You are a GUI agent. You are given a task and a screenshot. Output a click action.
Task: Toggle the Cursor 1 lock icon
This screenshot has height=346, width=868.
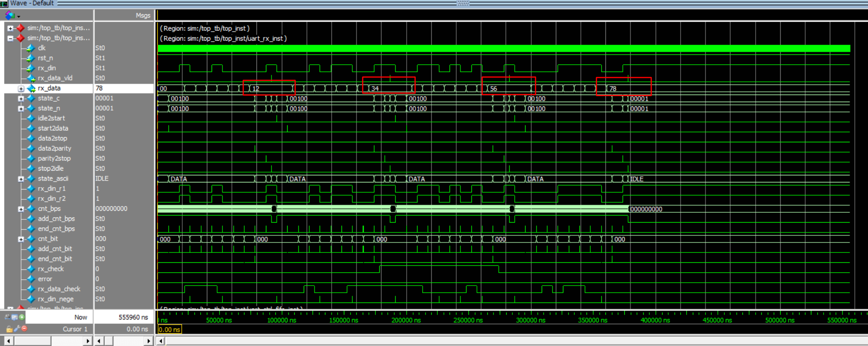[9, 329]
